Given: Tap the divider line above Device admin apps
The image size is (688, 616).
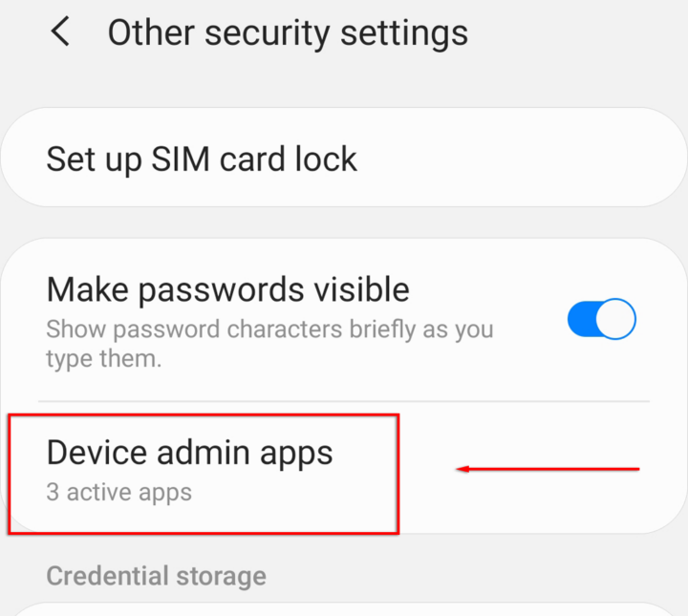Looking at the screenshot, I should pyautogui.click(x=344, y=401).
